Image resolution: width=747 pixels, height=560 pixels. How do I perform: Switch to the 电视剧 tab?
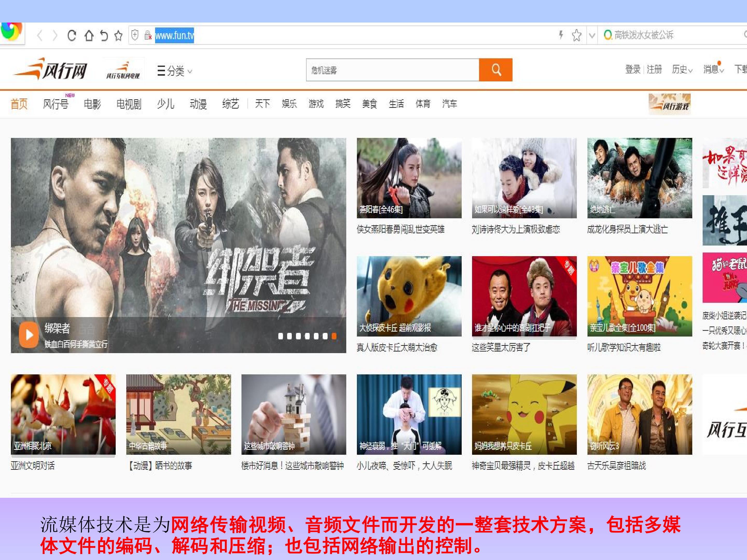(129, 104)
